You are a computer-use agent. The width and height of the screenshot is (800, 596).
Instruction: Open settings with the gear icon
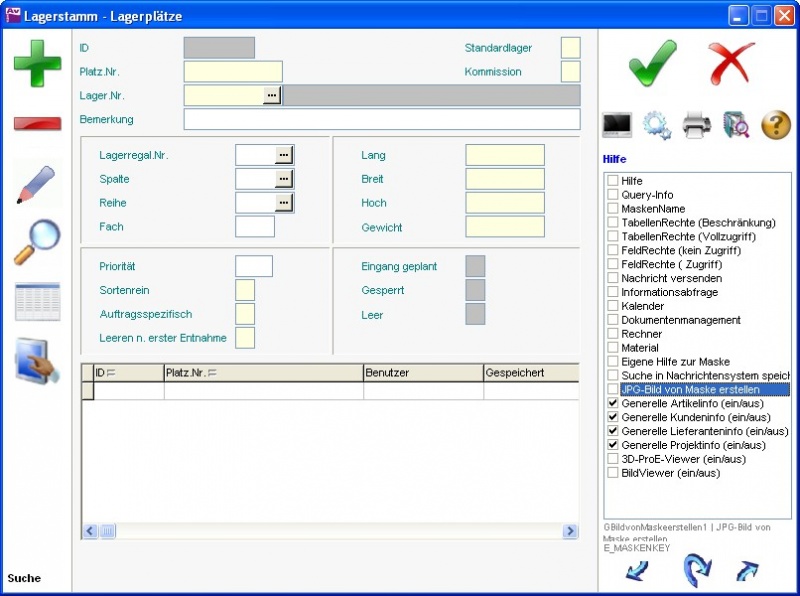(x=656, y=125)
